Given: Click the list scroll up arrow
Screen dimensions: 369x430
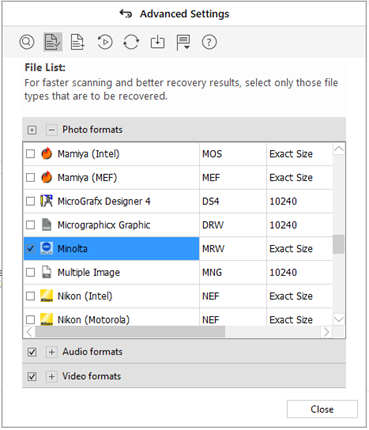Looking at the screenshot, I should (x=339, y=149).
